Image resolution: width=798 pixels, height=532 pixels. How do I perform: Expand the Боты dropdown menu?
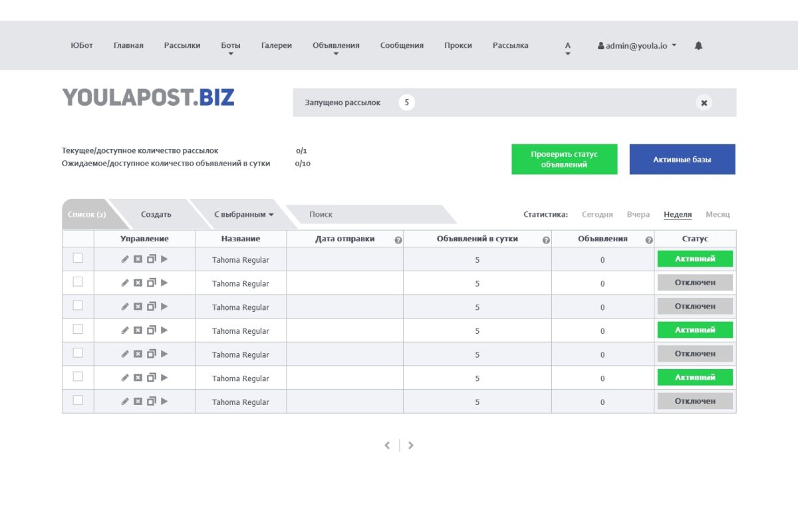[x=231, y=49]
